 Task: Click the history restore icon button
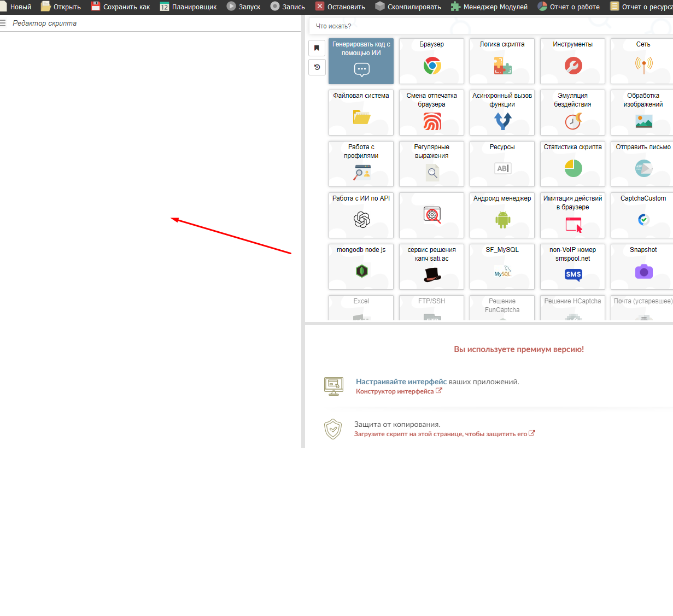click(x=317, y=67)
